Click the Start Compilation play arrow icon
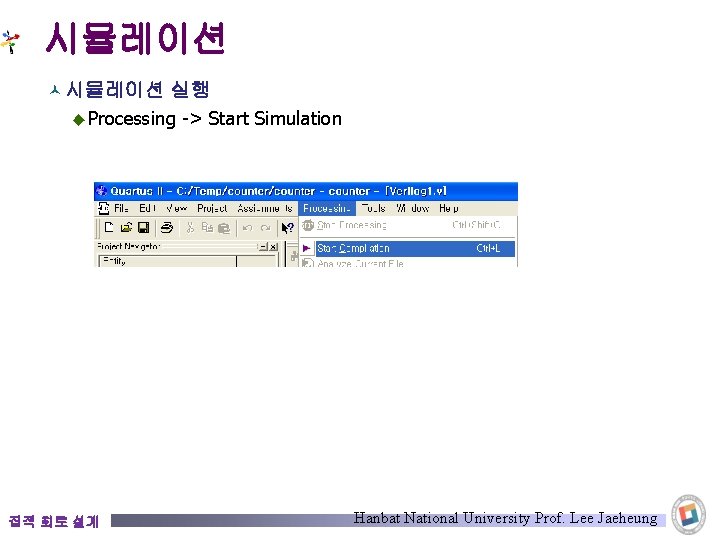Viewport: 720px width, 540px height. [x=307, y=248]
